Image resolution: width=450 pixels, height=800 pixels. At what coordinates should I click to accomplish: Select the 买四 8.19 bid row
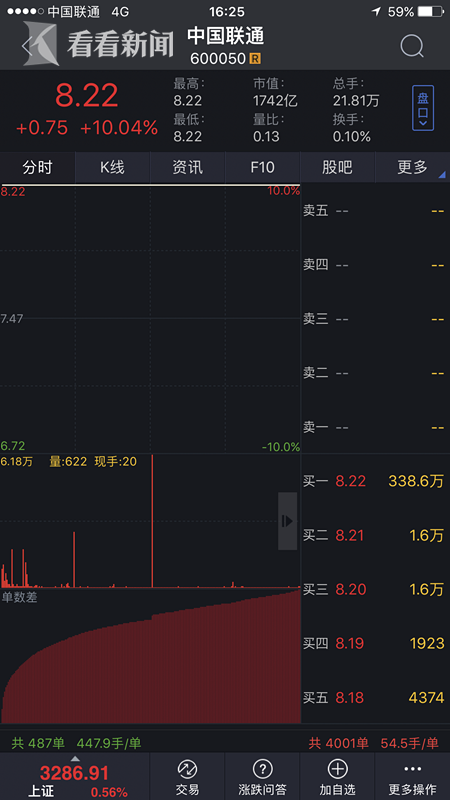click(x=375, y=643)
